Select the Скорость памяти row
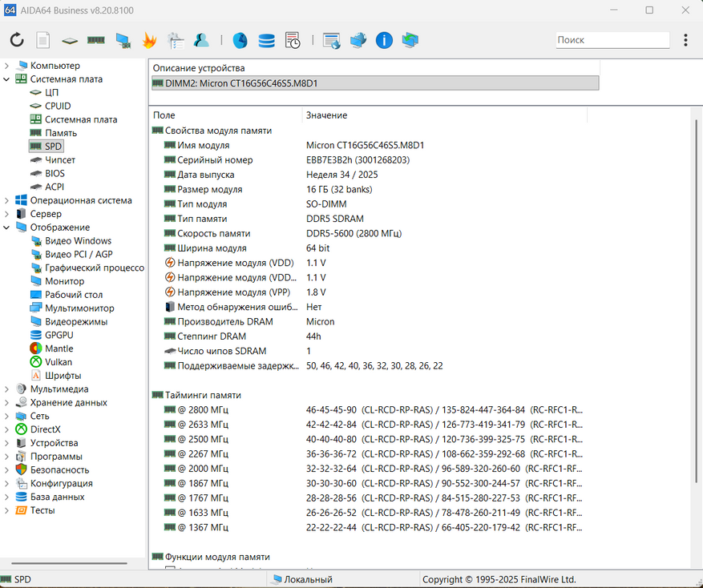 click(x=368, y=233)
